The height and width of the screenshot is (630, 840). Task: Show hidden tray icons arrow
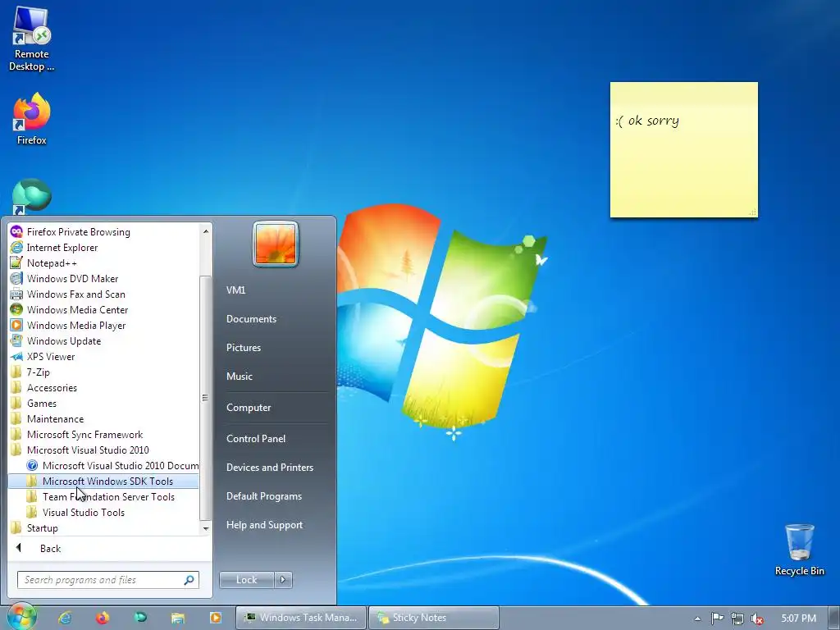tap(697, 619)
